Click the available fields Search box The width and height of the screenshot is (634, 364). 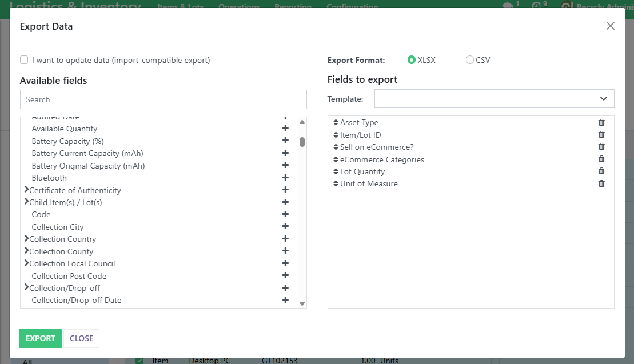(163, 99)
